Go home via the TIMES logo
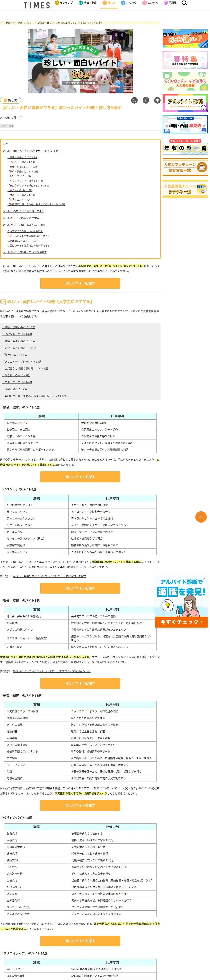 (x=37, y=5)
